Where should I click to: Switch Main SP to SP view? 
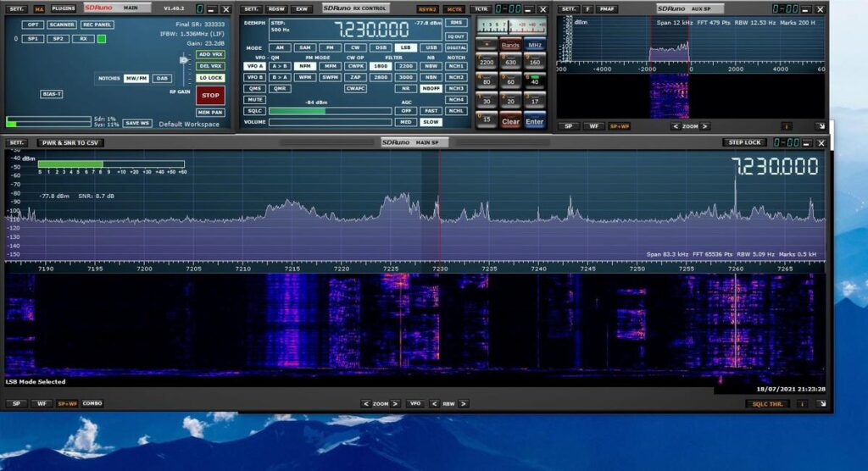click(16, 403)
